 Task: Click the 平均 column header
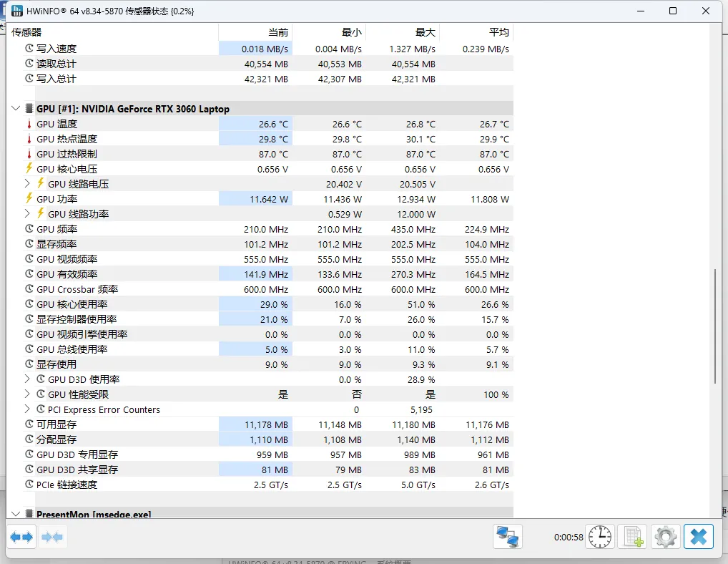pos(477,32)
